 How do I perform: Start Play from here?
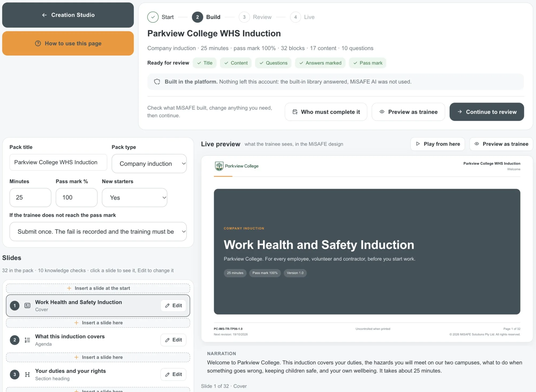(438, 144)
